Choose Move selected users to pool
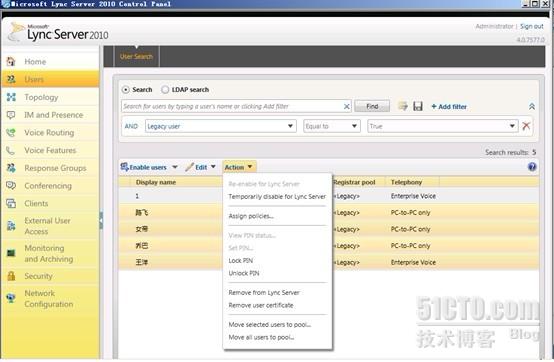 coord(270,325)
